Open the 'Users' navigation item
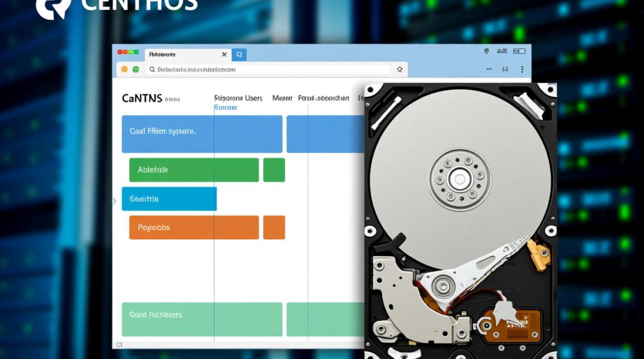644x359 pixels. [253, 98]
